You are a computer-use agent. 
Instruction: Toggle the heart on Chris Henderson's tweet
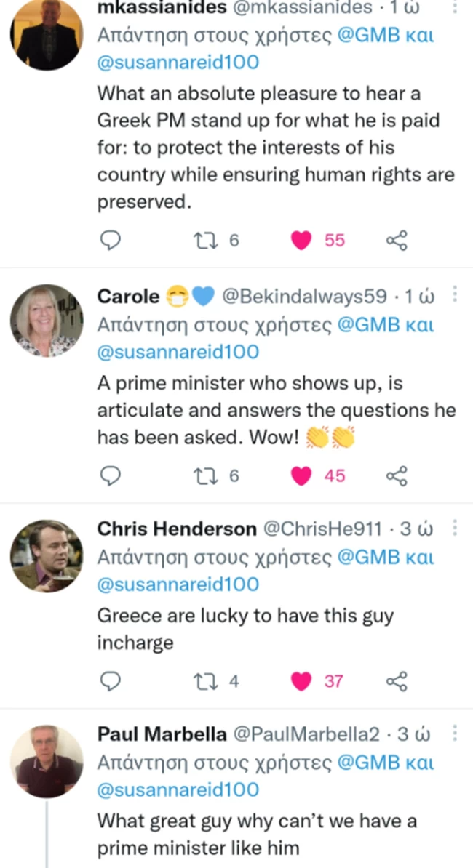point(301,681)
